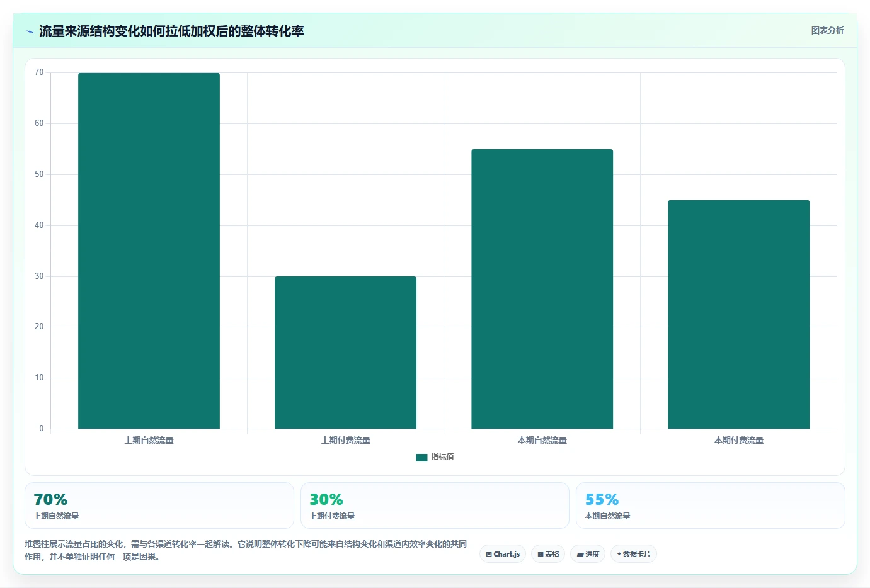
Task: Open the 70% 上期自然流量 stat card
Action: pos(159,506)
